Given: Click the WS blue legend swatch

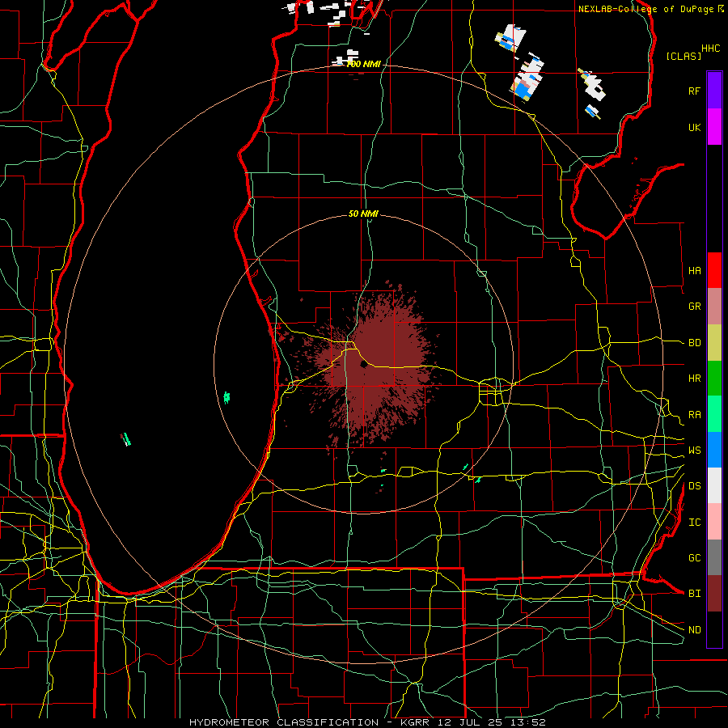Looking at the screenshot, I should tap(714, 450).
